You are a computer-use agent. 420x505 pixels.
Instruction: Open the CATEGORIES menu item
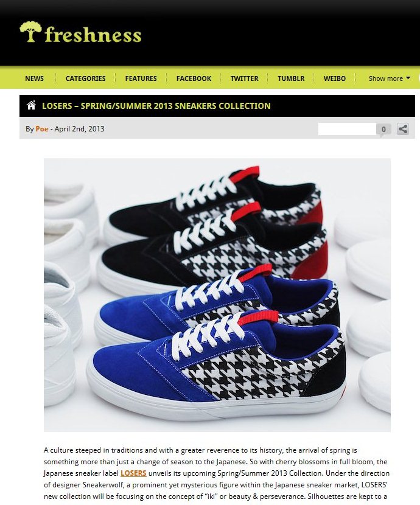pyautogui.click(x=85, y=78)
